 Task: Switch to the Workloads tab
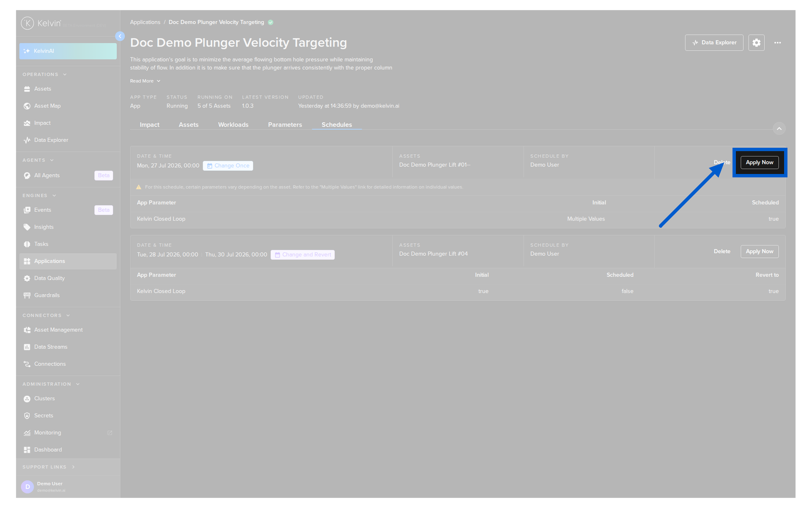[x=233, y=125]
